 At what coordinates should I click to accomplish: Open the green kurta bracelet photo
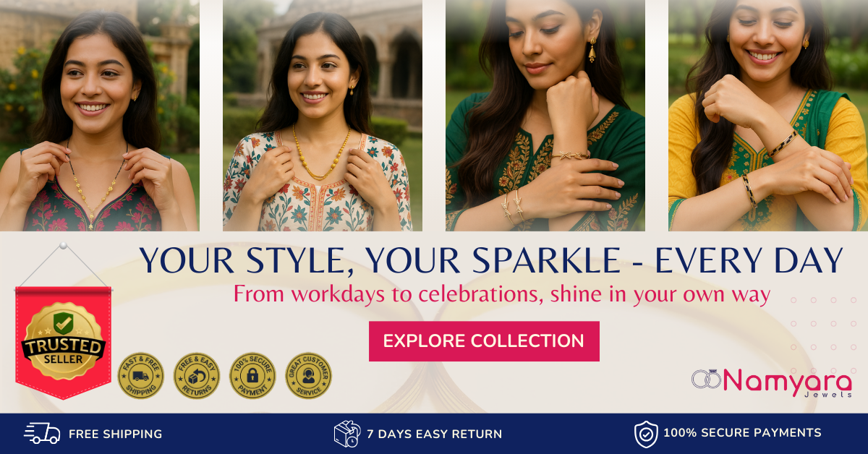[545, 116]
